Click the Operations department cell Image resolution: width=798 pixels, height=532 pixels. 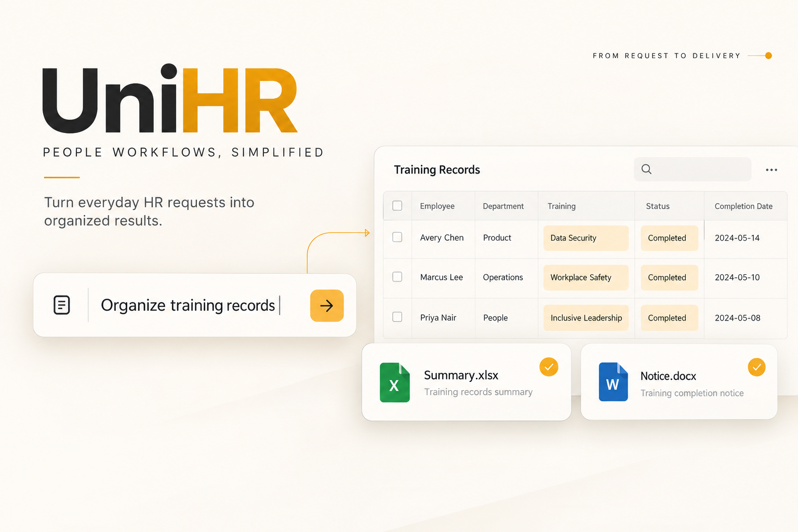pyautogui.click(x=503, y=277)
